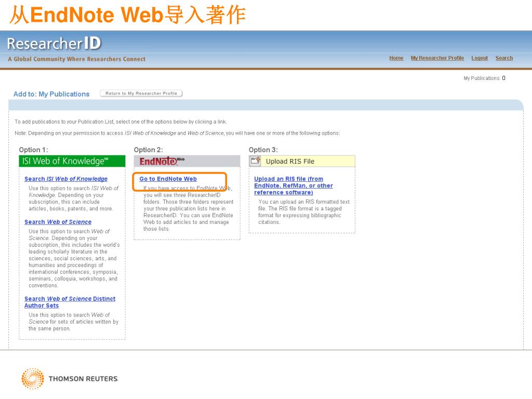Click the Option 3: label
This screenshot has width=532, height=399.
(263, 150)
